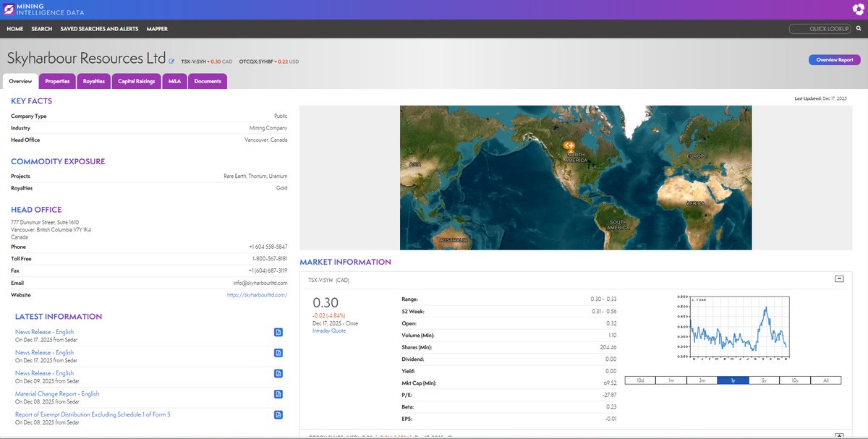Open document icon for first Dec 17 News Release
868x439 pixels.
[278, 333]
